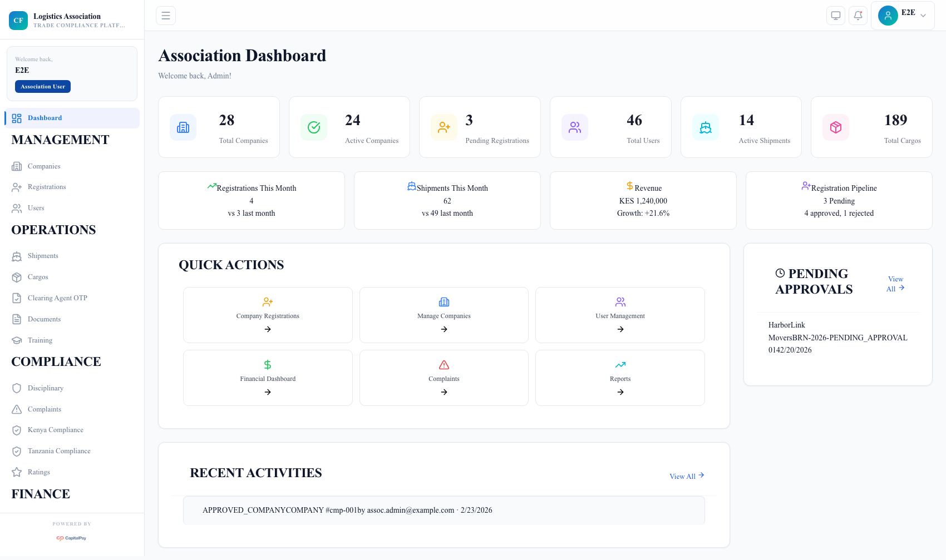Toggle the sidebar with the hamburger button

[x=165, y=15]
